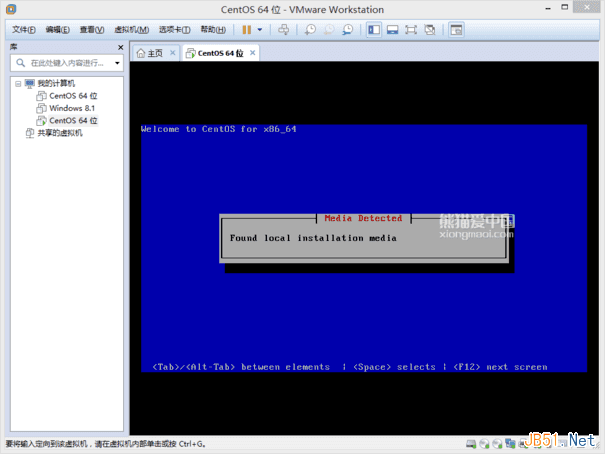Viewport: 605px width, 454px height.
Task: Open the library search filter dropdown
Action: coord(117,63)
